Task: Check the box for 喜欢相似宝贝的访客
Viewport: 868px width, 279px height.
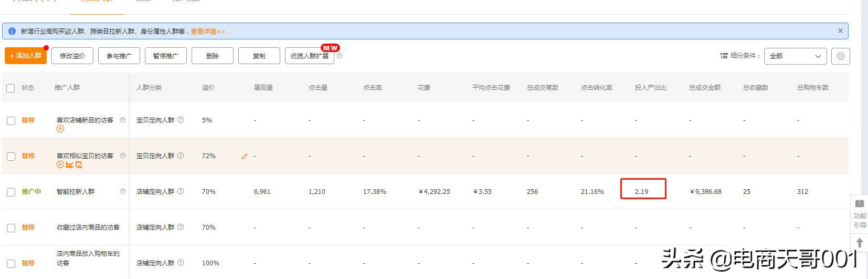Action: 10,157
